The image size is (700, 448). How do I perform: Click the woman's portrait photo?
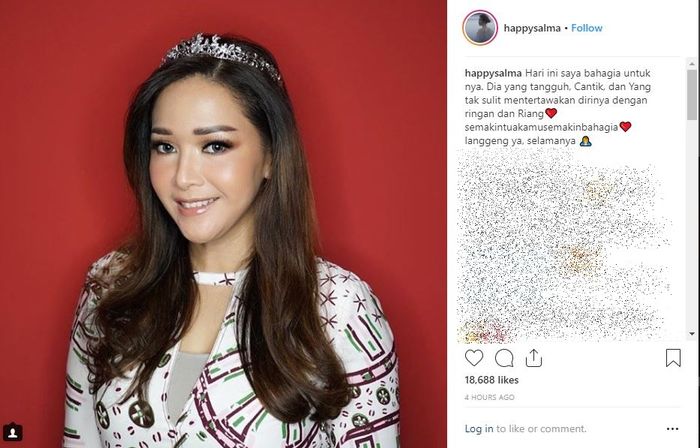223,224
